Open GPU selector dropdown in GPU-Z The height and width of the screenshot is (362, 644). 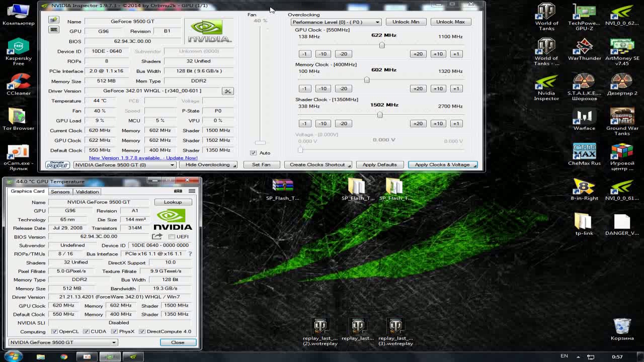(x=63, y=342)
